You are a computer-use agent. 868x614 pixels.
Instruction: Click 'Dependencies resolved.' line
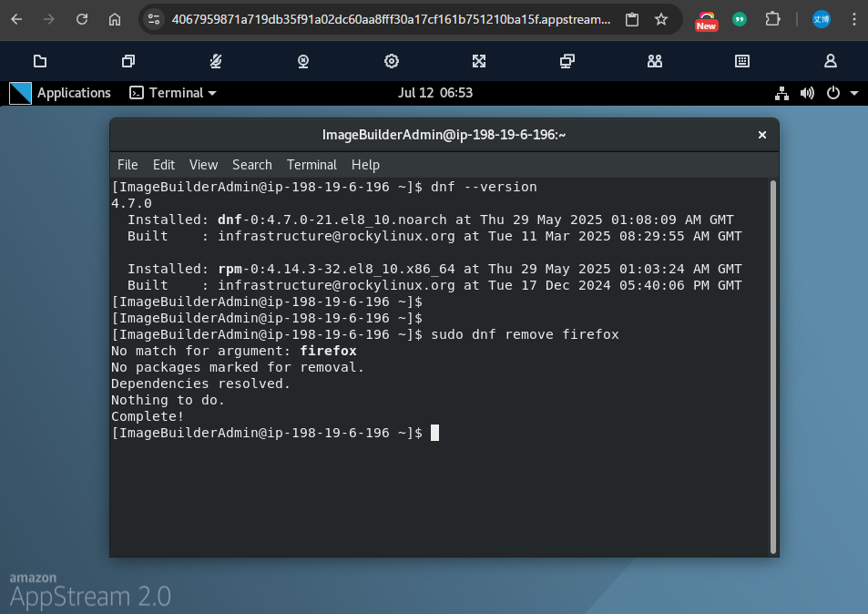200,384
